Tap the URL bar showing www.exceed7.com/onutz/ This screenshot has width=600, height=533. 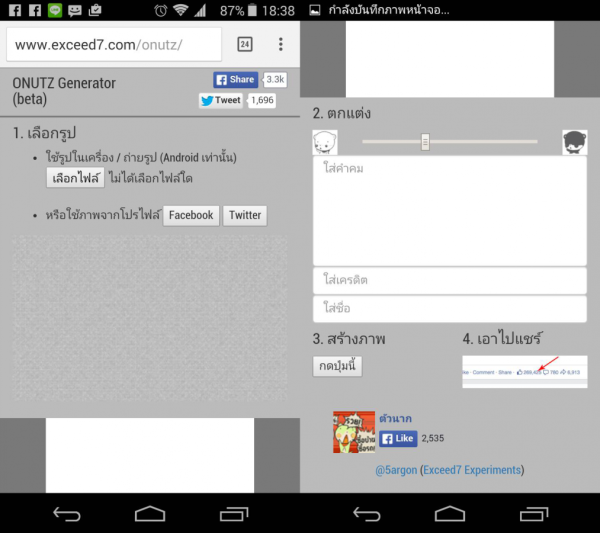114,45
